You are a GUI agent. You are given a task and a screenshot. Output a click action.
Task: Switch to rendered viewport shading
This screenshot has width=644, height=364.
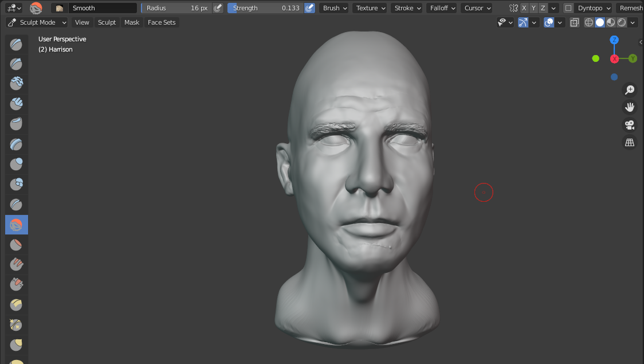[x=622, y=22]
